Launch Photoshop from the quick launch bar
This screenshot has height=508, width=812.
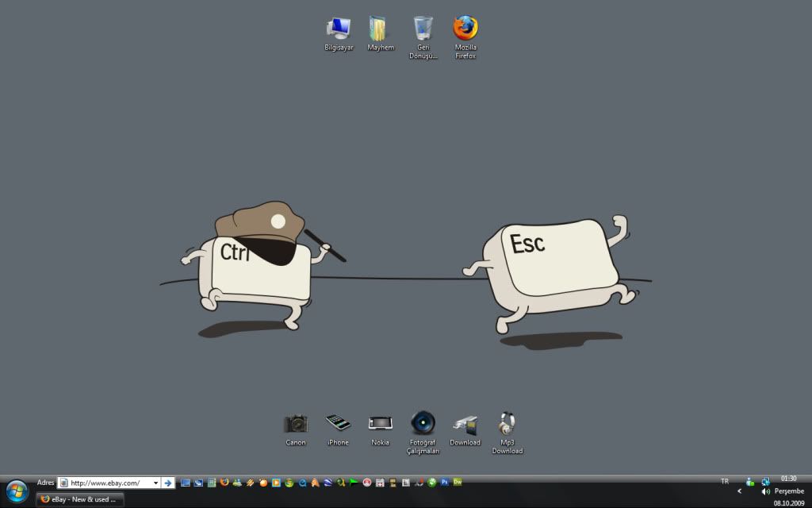click(x=445, y=482)
